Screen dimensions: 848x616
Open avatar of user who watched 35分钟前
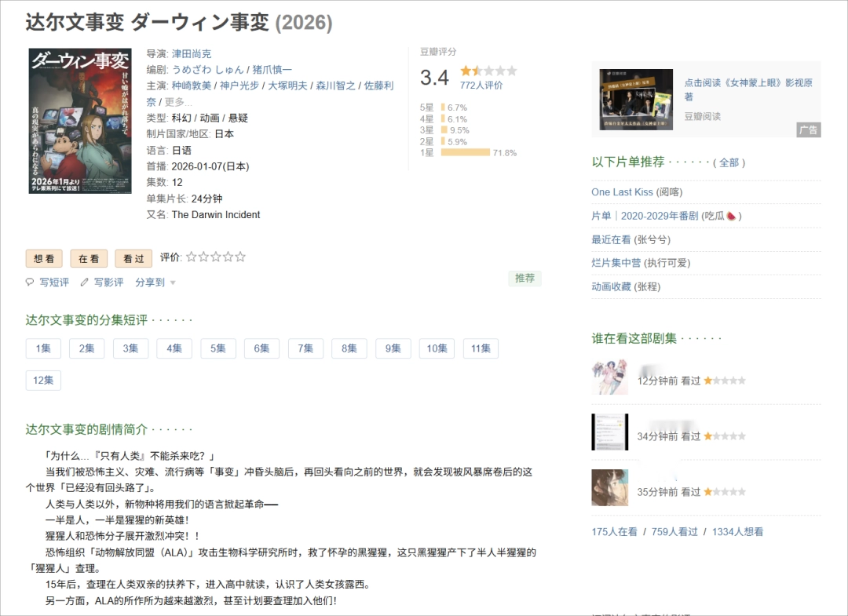tap(609, 488)
